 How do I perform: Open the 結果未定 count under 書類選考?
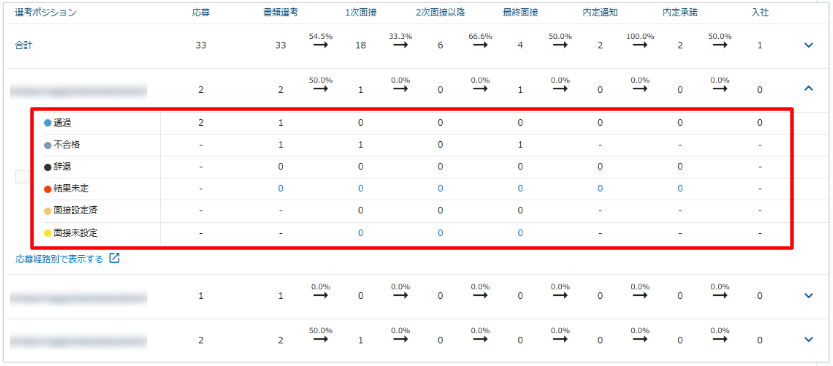click(x=280, y=189)
